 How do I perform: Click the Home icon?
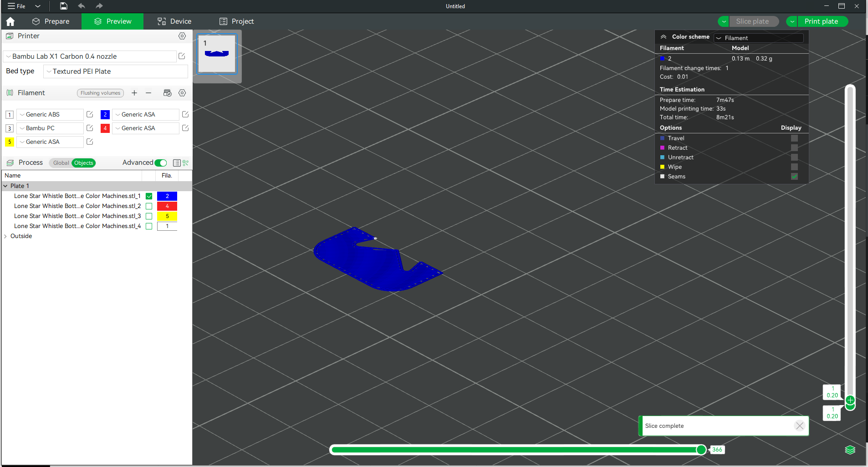pos(10,21)
